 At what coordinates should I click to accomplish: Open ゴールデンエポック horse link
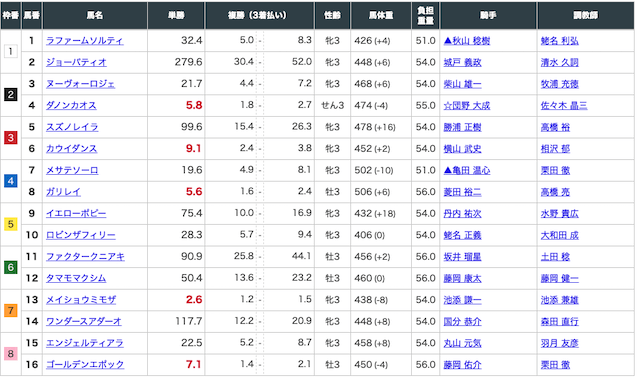point(85,364)
